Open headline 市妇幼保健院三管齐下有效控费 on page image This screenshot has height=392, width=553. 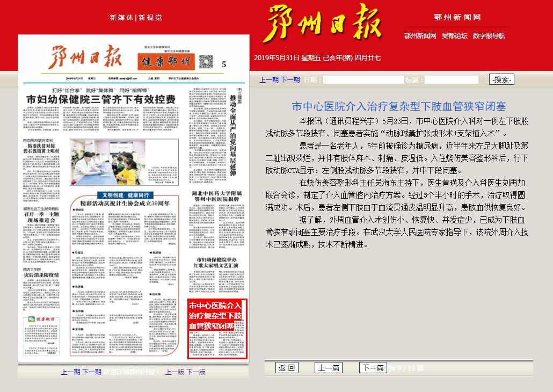tap(101, 100)
